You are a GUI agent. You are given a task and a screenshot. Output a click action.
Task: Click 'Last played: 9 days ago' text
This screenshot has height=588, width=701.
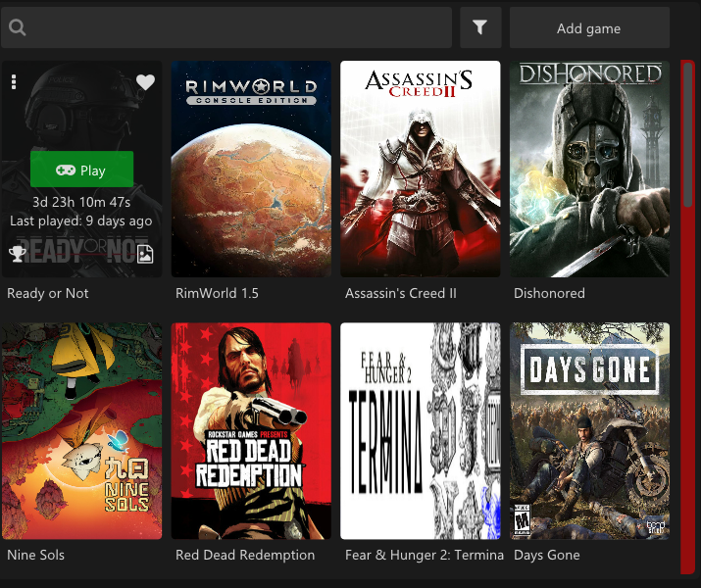coord(81,221)
